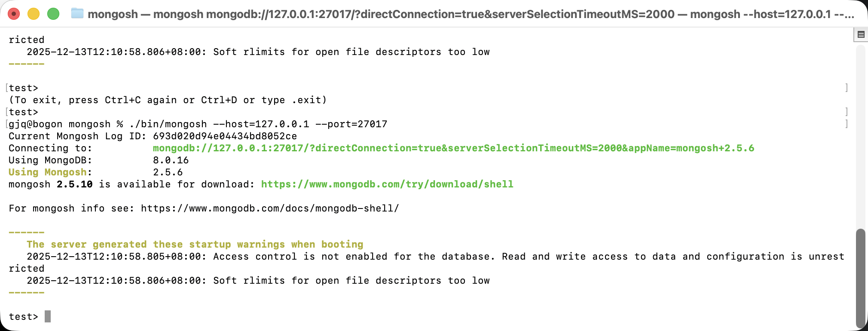Click the ./bin/mongosh command text

click(168, 124)
